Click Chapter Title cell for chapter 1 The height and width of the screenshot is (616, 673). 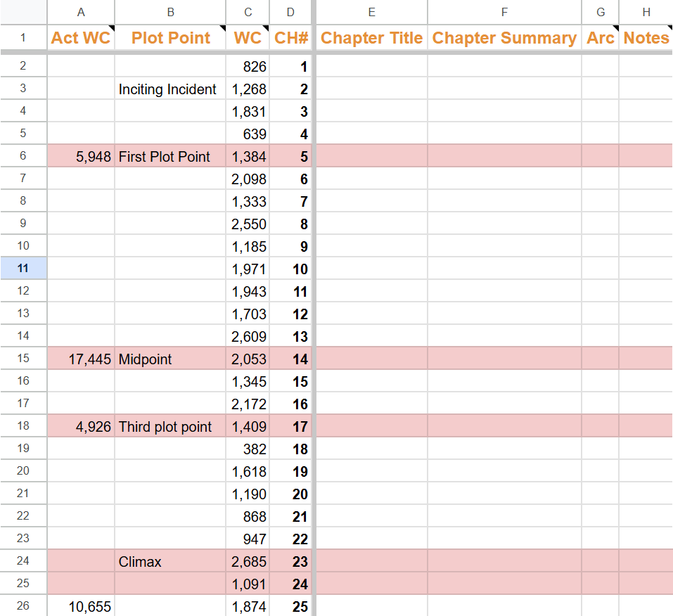click(x=371, y=67)
